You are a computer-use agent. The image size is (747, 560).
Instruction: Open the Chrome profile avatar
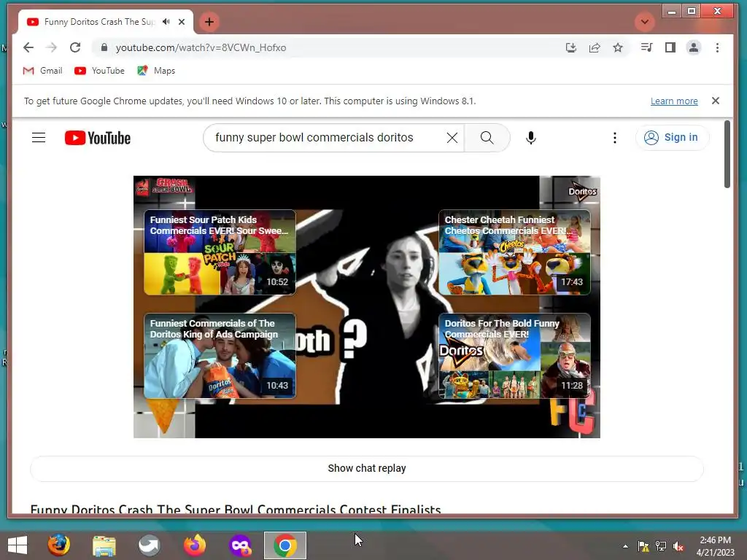pyautogui.click(x=694, y=47)
